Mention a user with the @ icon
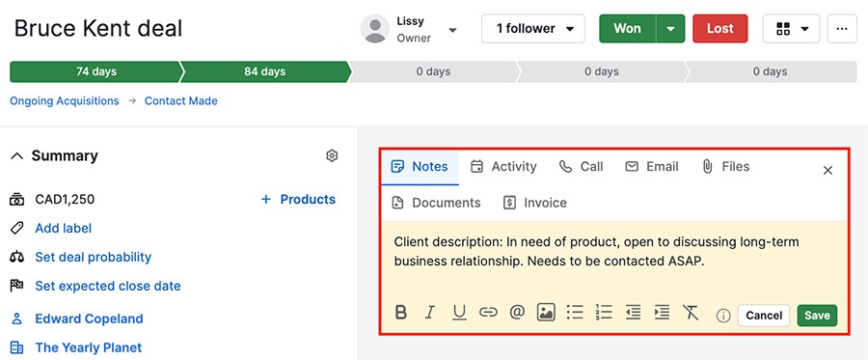The width and height of the screenshot is (868, 360). [x=517, y=313]
